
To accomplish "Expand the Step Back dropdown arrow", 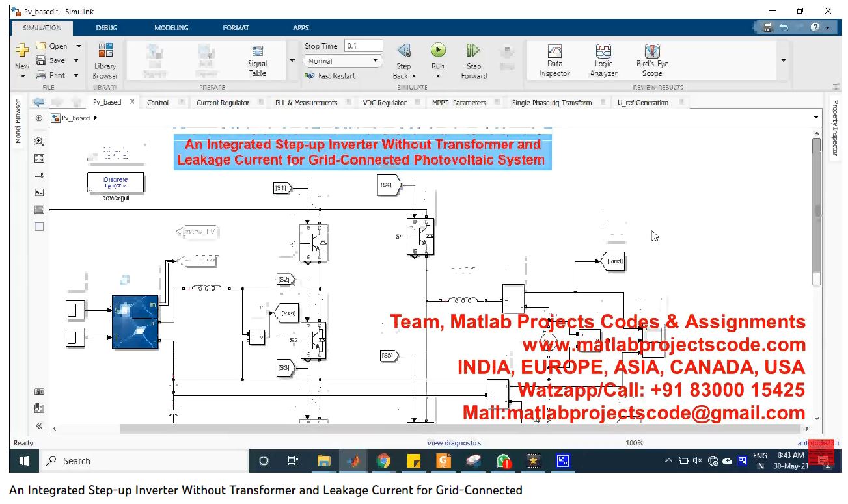I will click(x=414, y=76).
